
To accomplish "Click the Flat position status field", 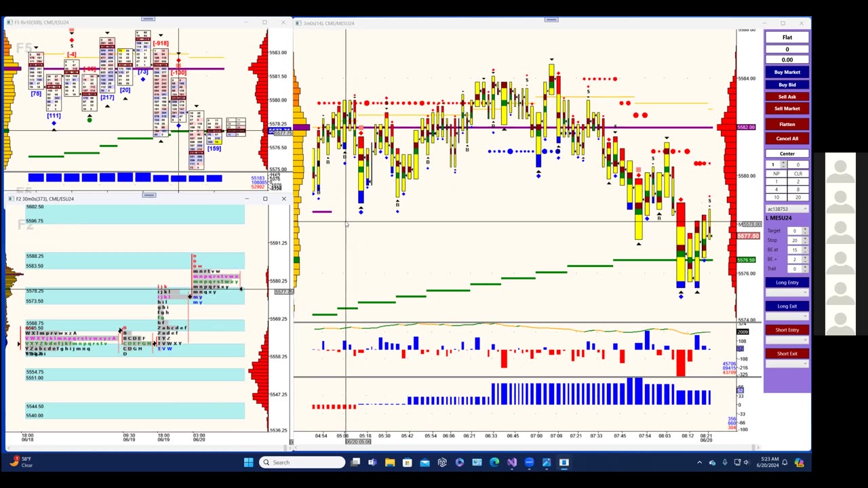I will [787, 37].
